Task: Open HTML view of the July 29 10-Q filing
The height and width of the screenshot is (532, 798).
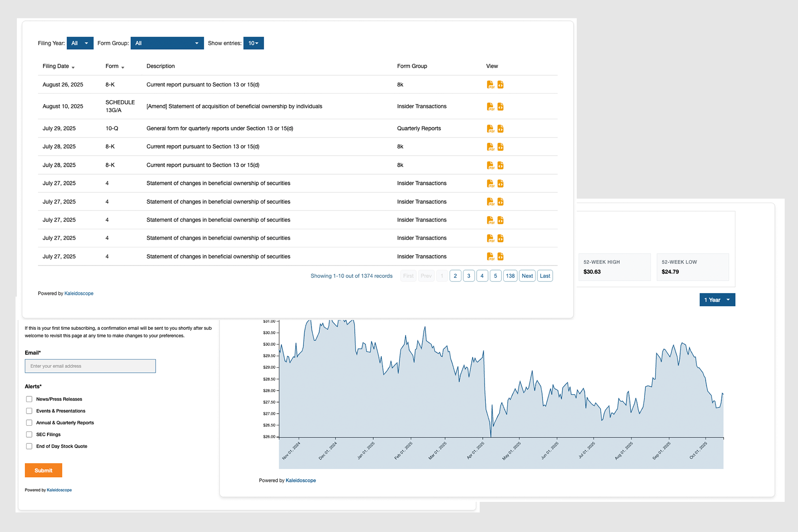Action: click(x=501, y=129)
